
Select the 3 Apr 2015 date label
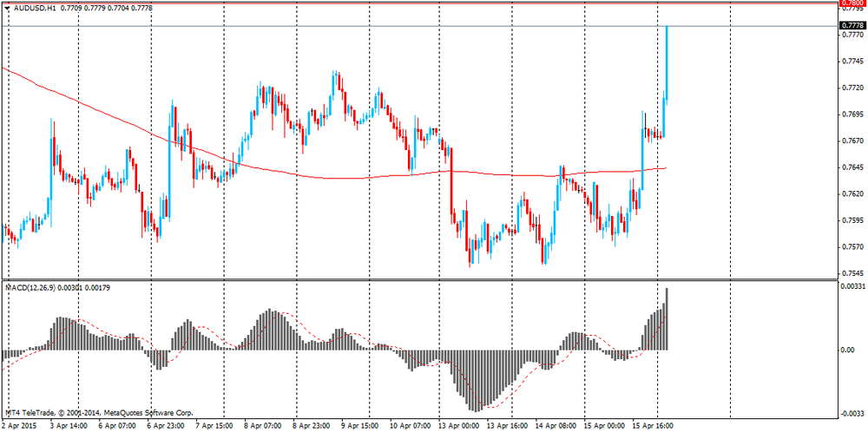[21, 426]
